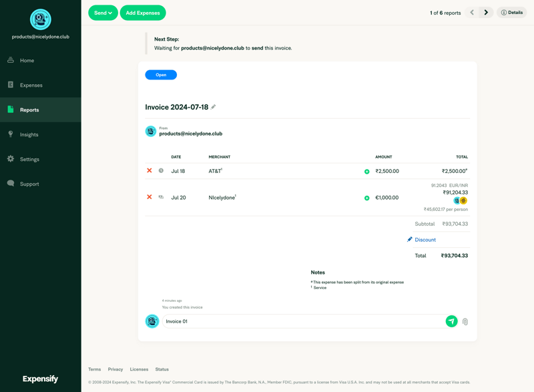Viewport: 534px width, 392px height.
Task: Open the Insights section
Action: (29, 134)
